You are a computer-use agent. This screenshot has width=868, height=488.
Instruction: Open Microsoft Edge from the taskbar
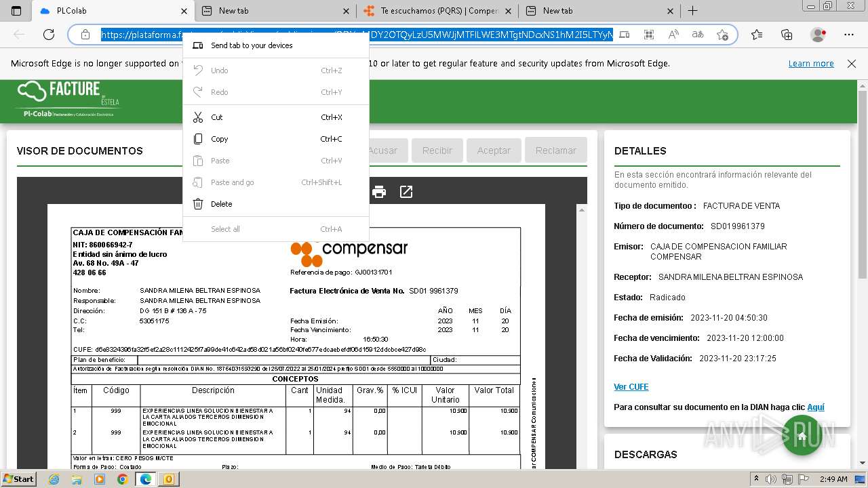[x=145, y=479]
